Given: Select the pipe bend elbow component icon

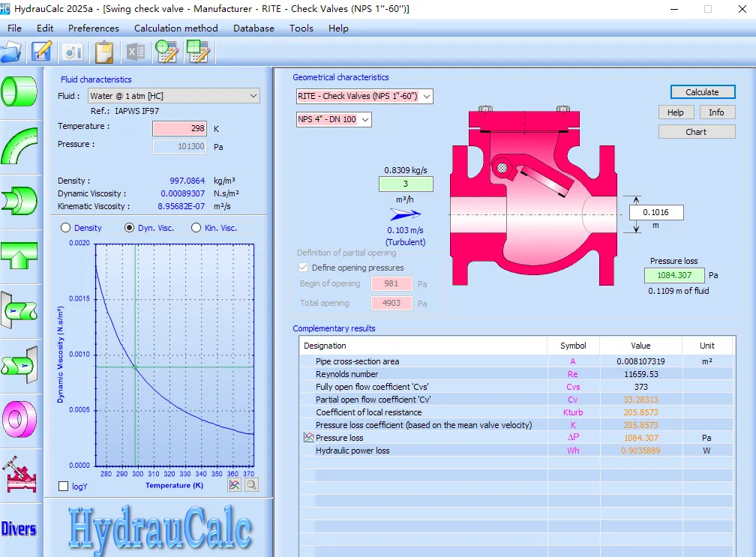Looking at the screenshot, I should click(x=19, y=146).
